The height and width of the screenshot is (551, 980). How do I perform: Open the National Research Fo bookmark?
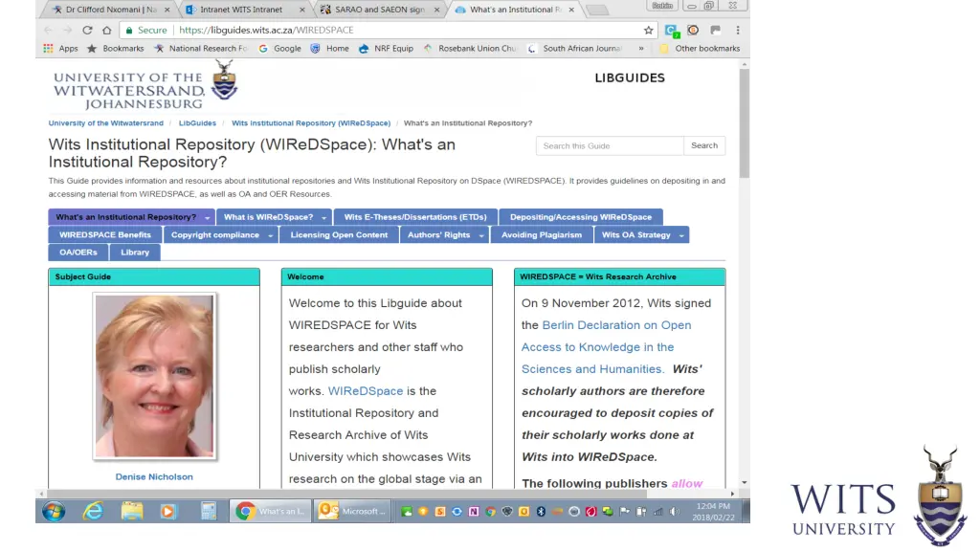201,48
